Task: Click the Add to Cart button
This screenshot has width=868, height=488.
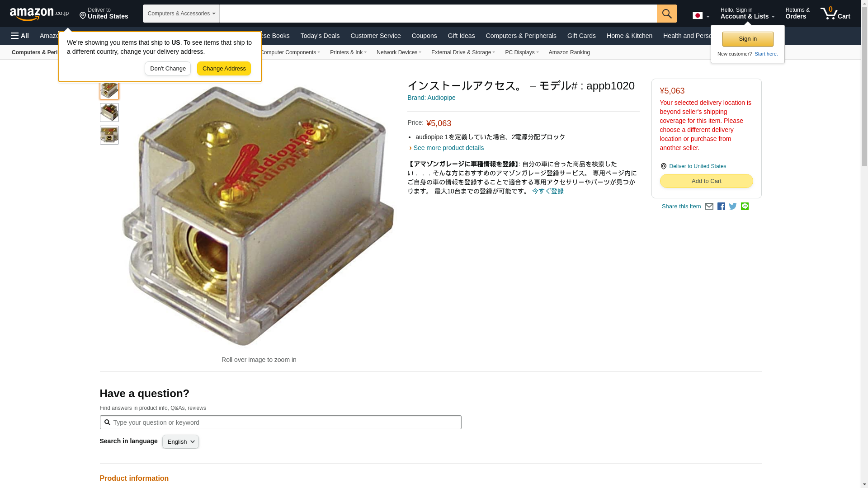Action: pyautogui.click(x=706, y=181)
